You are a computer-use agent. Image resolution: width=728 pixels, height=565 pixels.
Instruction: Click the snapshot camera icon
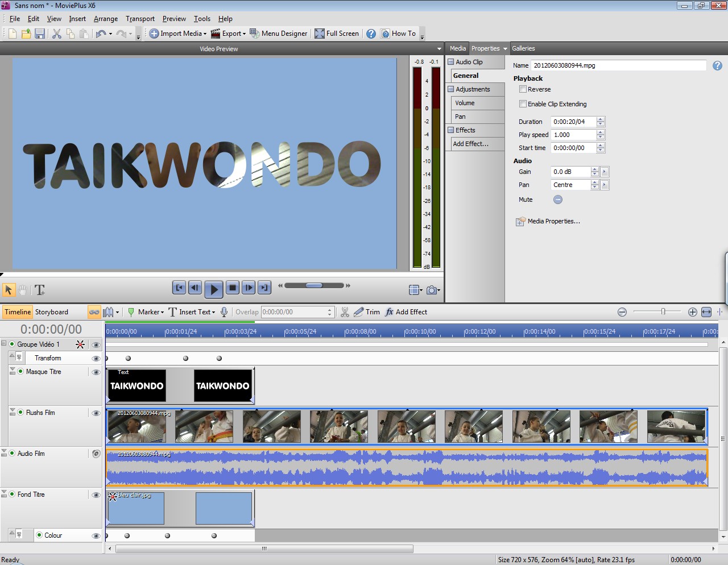[x=432, y=290]
